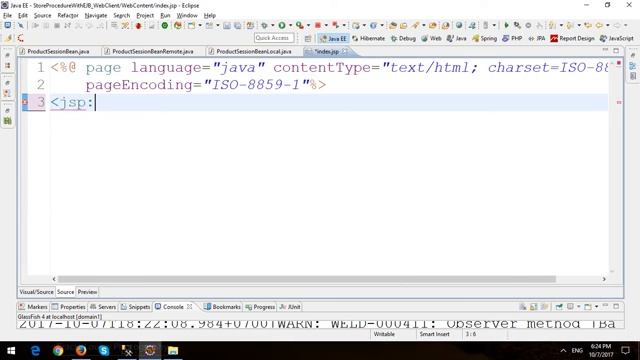Open the JUnit view tab
This screenshot has height=360, width=640.
tap(290, 307)
